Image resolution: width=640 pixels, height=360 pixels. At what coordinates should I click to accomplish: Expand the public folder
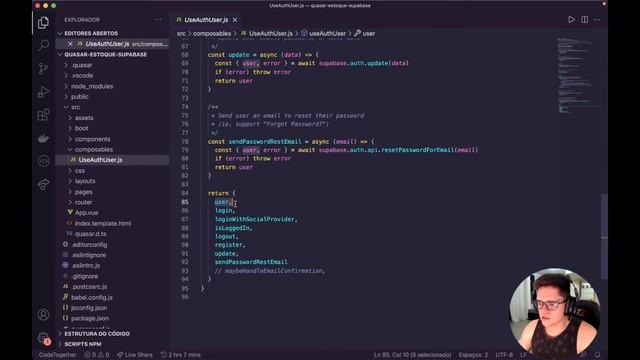(80, 97)
